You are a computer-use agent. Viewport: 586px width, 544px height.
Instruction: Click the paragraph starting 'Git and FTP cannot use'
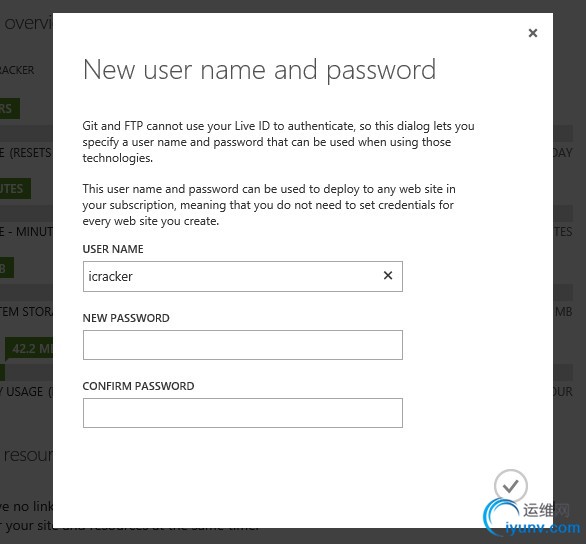coord(278,142)
